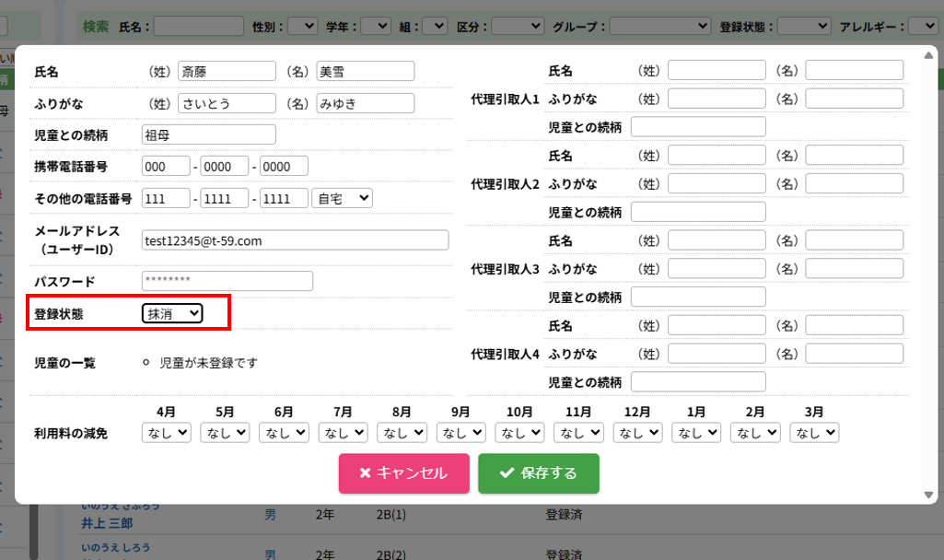Open the 自宅 phone type dropdown

point(343,198)
